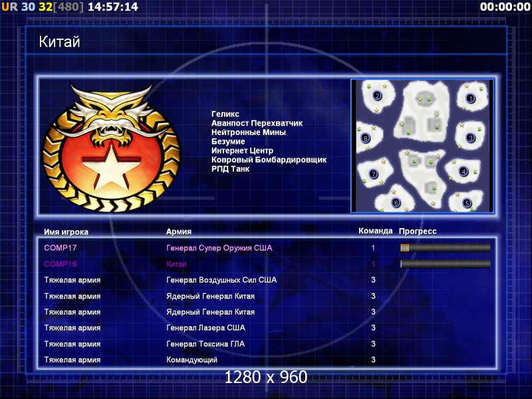The image size is (532, 399).
Task: Click the Армия column header
Action: click(179, 231)
